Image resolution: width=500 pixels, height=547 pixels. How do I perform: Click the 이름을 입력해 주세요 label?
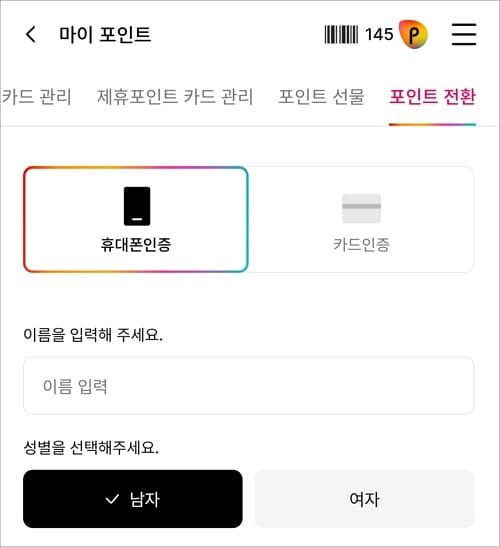pos(93,335)
